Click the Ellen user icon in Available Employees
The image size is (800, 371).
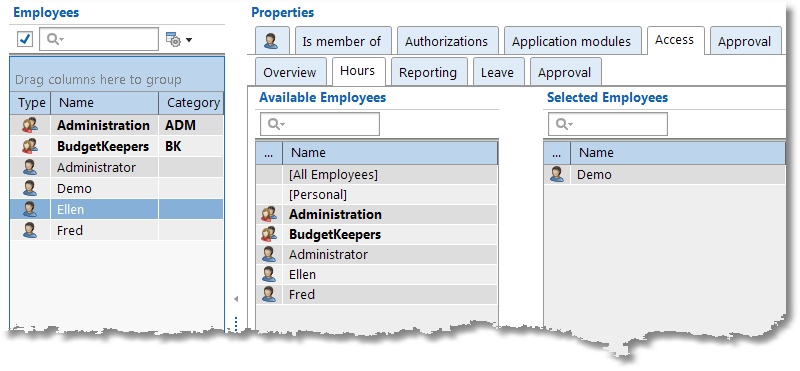pos(269,275)
